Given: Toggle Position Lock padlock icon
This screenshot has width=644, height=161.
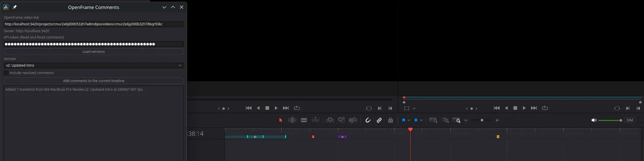Looking at the screenshot, I should click(390, 120).
